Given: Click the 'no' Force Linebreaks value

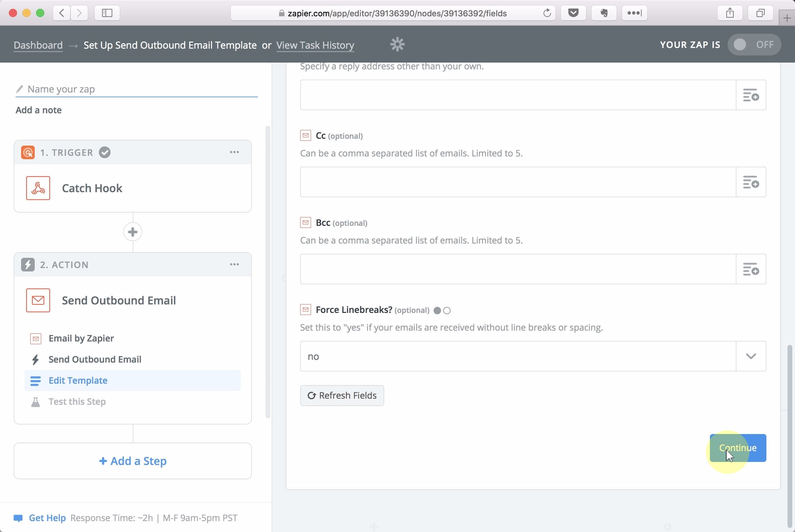Looking at the screenshot, I should click(x=313, y=356).
